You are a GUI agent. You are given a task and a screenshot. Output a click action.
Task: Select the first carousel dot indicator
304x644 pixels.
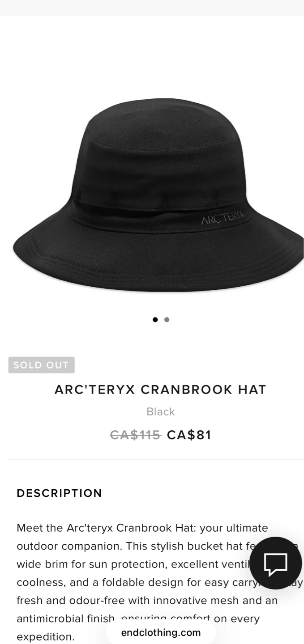pos(155,319)
